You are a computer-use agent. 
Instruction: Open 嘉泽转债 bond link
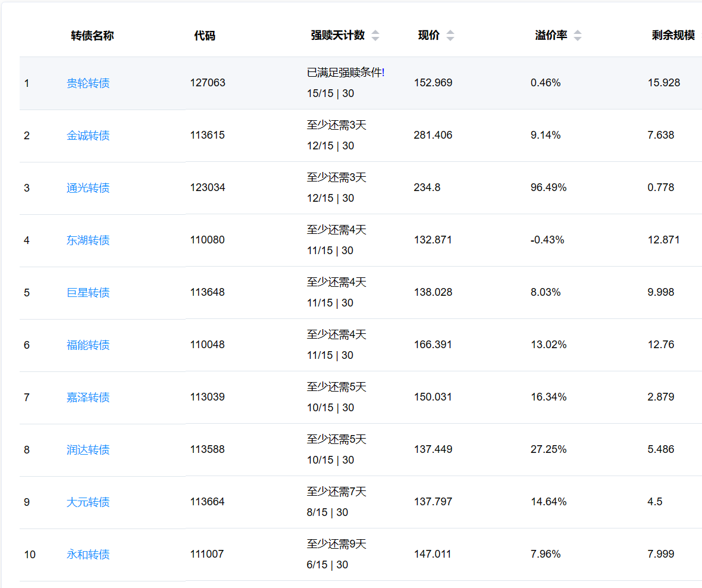pos(88,398)
